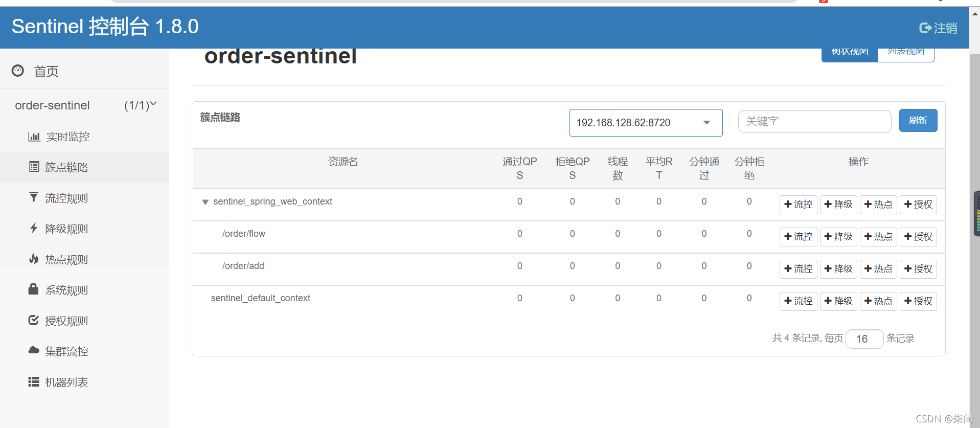The width and height of the screenshot is (980, 428).
Task: Open 系统规则 menu entry
Action: pyautogui.click(x=84, y=290)
